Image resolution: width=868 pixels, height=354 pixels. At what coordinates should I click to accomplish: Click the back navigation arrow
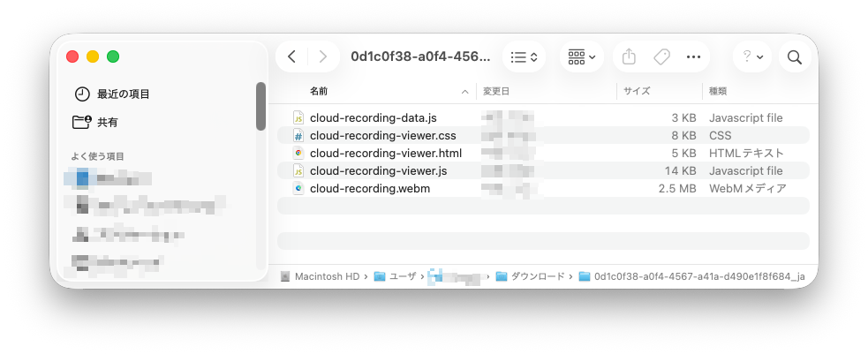click(292, 57)
